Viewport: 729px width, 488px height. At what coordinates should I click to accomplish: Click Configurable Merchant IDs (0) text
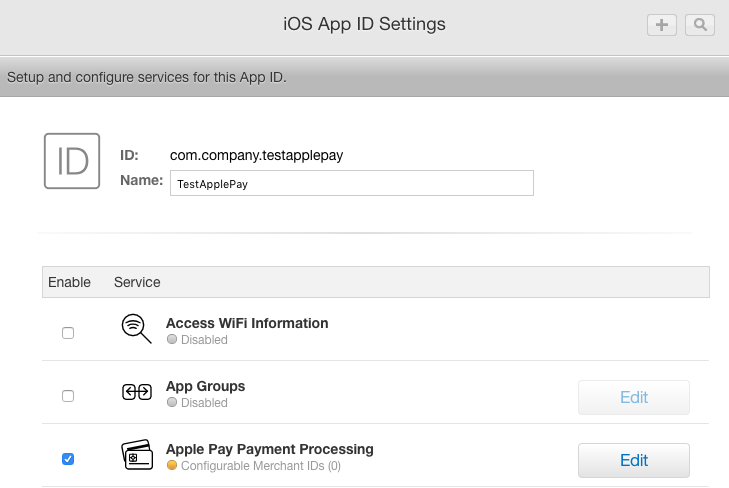(x=261, y=466)
